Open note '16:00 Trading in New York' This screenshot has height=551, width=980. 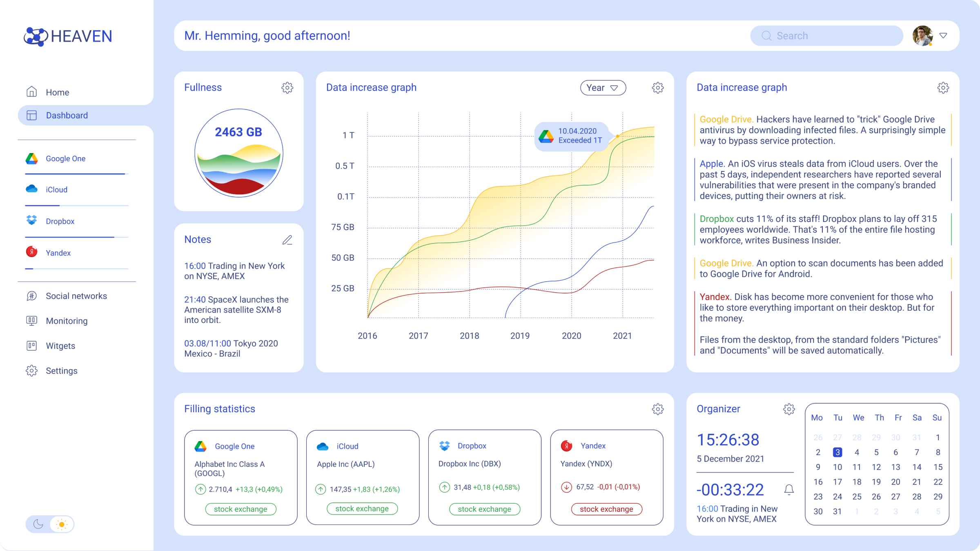tap(235, 271)
